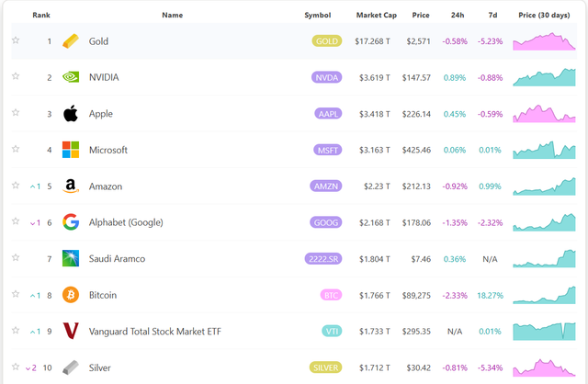This screenshot has height=384, width=588.
Task: Open Gold's 30-day price sparkline
Action: coord(544,41)
